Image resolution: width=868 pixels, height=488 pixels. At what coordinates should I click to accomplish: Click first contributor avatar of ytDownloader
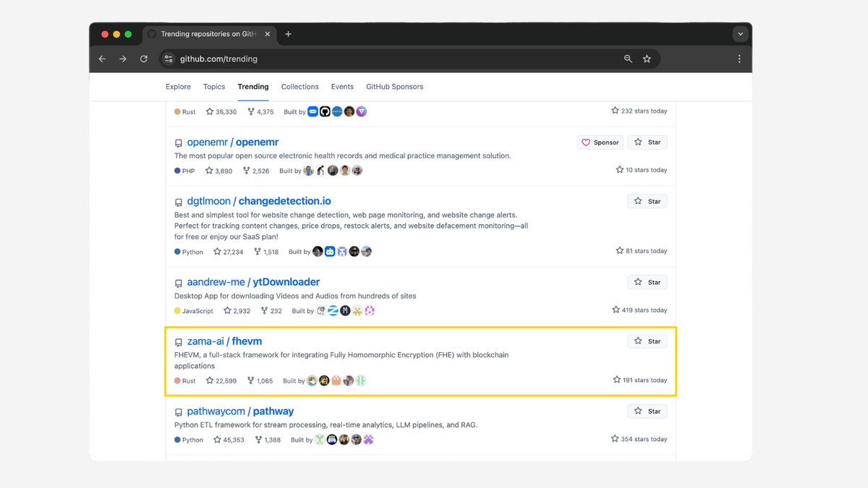click(x=321, y=311)
